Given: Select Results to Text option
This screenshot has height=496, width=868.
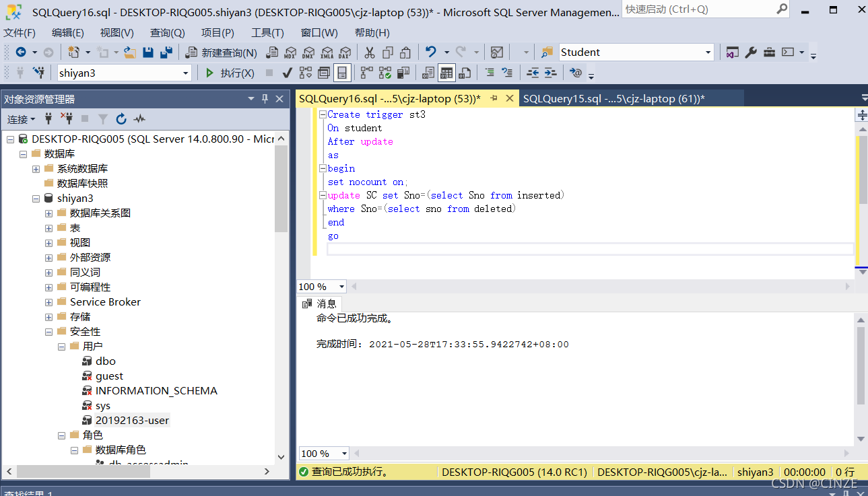Looking at the screenshot, I should (428, 73).
